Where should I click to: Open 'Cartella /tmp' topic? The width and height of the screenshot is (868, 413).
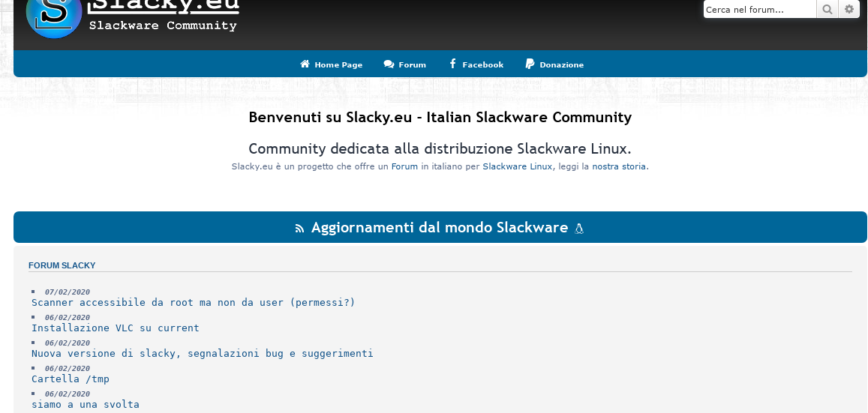[x=71, y=379]
